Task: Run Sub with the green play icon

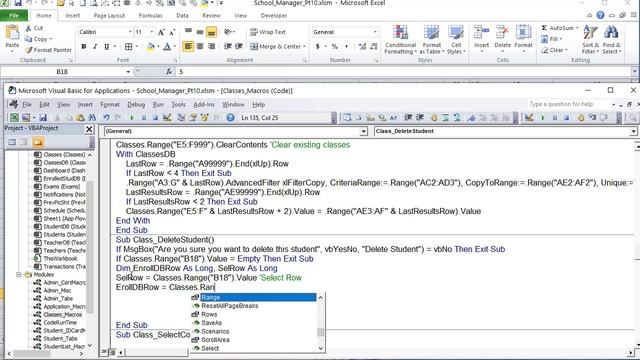Action: point(131,118)
